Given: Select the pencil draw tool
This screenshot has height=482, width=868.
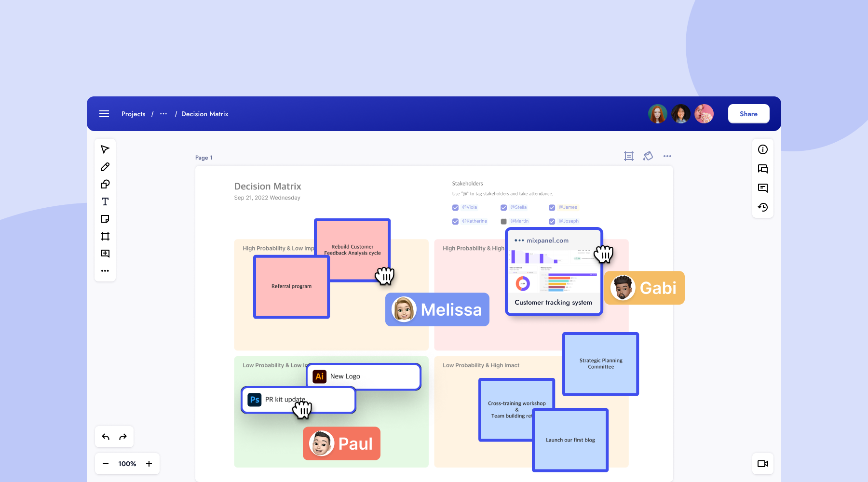Looking at the screenshot, I should pos(105,167).
